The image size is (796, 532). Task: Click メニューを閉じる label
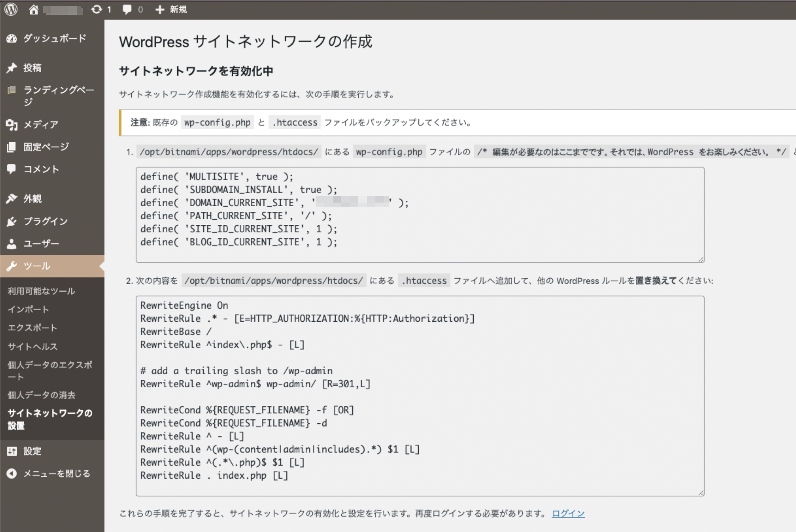pyautogui.click(x=57, y=474)
